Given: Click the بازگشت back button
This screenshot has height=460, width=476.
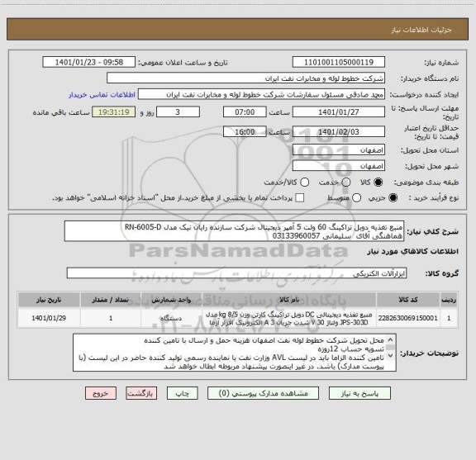Looking at the screenshot, I should [141, 394].
